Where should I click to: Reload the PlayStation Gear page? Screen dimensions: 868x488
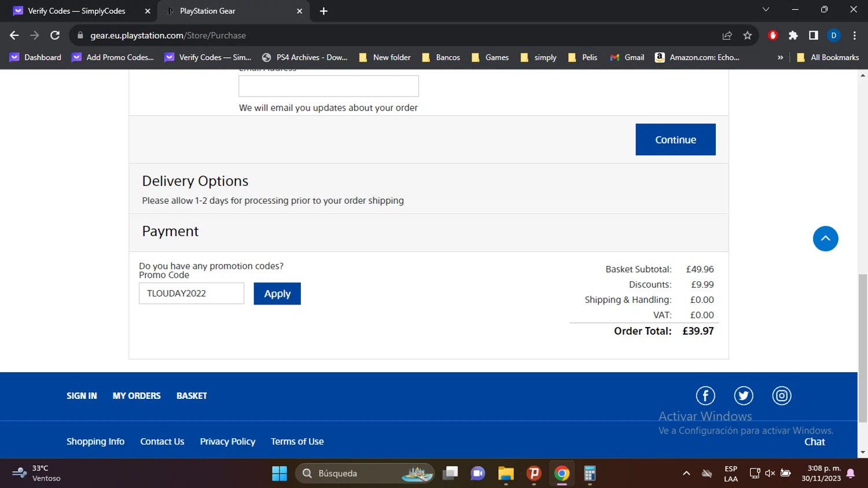click(x=55, y=35)
